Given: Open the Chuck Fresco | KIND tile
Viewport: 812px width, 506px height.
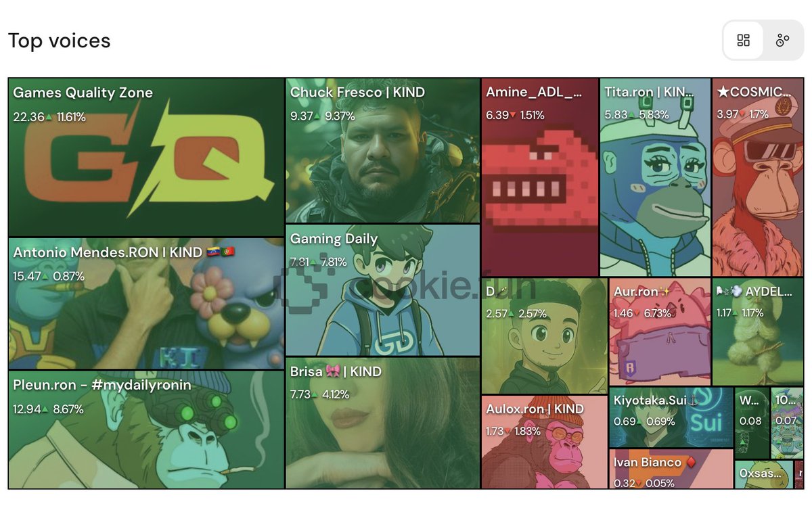Looking at the screenshot, I should 383,150.
